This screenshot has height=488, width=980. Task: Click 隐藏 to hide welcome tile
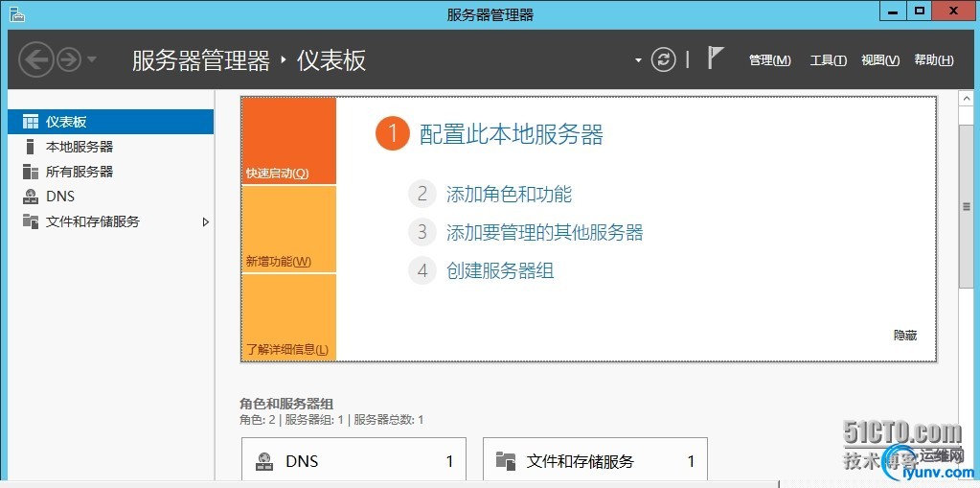[x=905, y=336]
